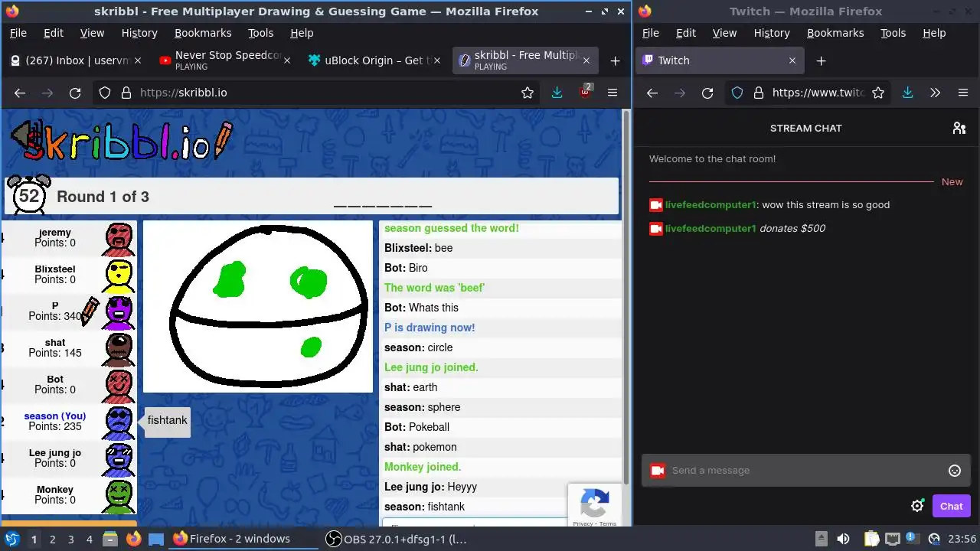980x551 pixels.
Task: Reload the skribbl.io page
Action: point(75,93)
